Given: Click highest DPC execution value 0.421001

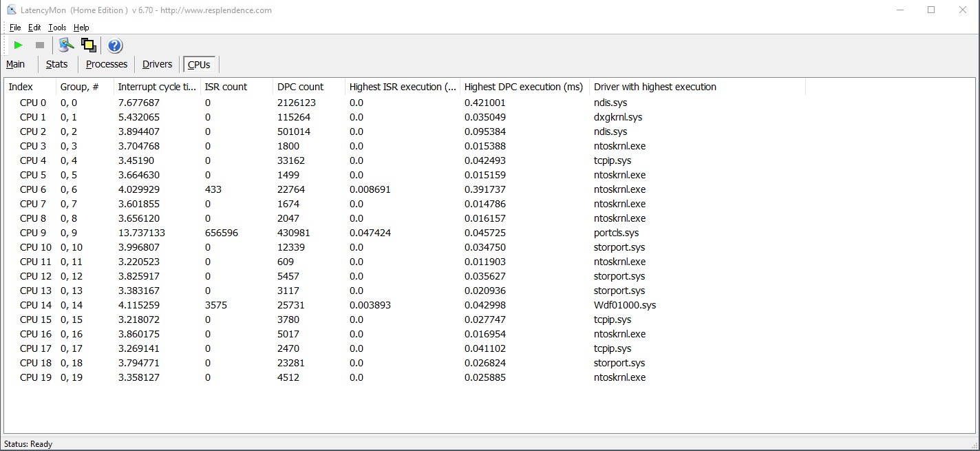Looking at the screenshot, I should pyautogui.click(x=485, y=103).
